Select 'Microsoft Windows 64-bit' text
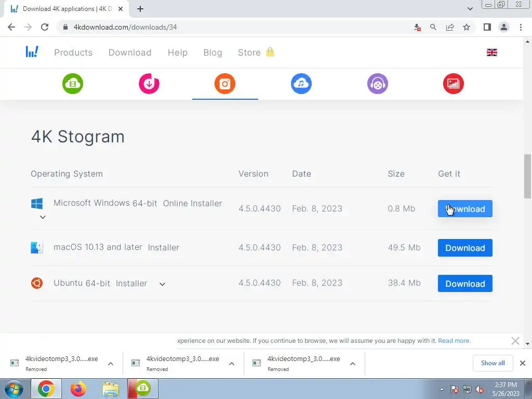This screenshot has height=399, width=532. (x=105, y=203)
